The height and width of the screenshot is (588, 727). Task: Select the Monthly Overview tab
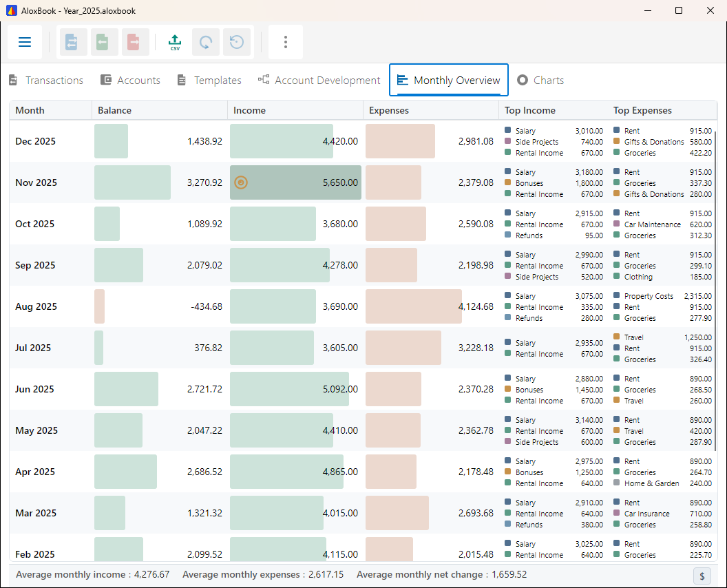point(449,81)
